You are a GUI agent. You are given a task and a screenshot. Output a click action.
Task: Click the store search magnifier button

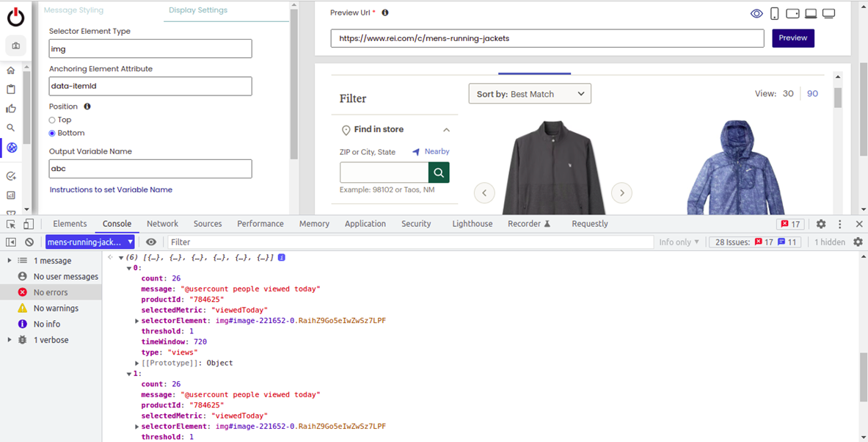[439, 173]
